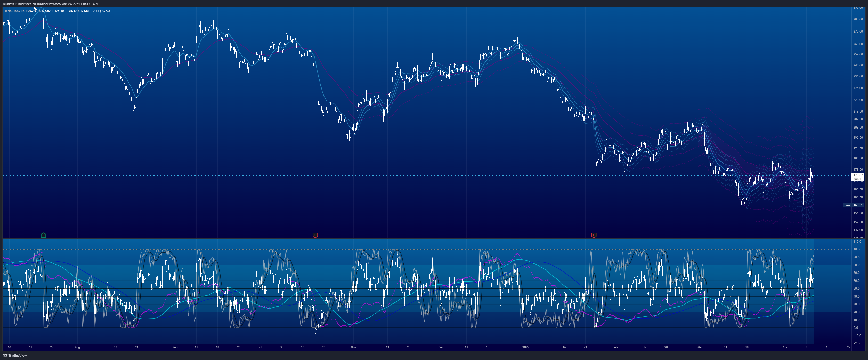This screenshot has height=360, width=868.
Task: Click the 202.50 price axis label
Action: click(858, 127)
